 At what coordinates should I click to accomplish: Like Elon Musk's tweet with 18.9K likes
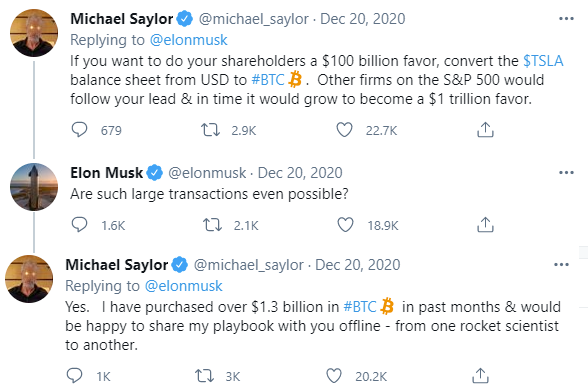[345, 225]
